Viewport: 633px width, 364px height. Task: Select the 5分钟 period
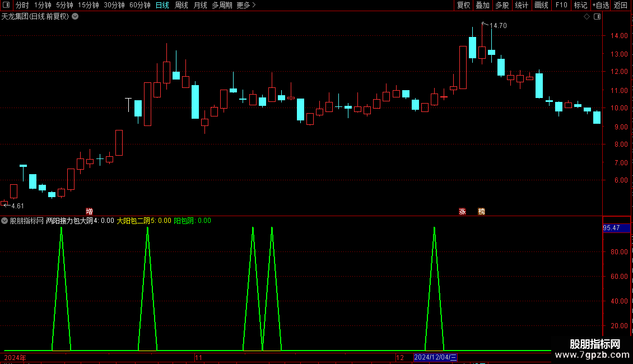click(64, 5)
